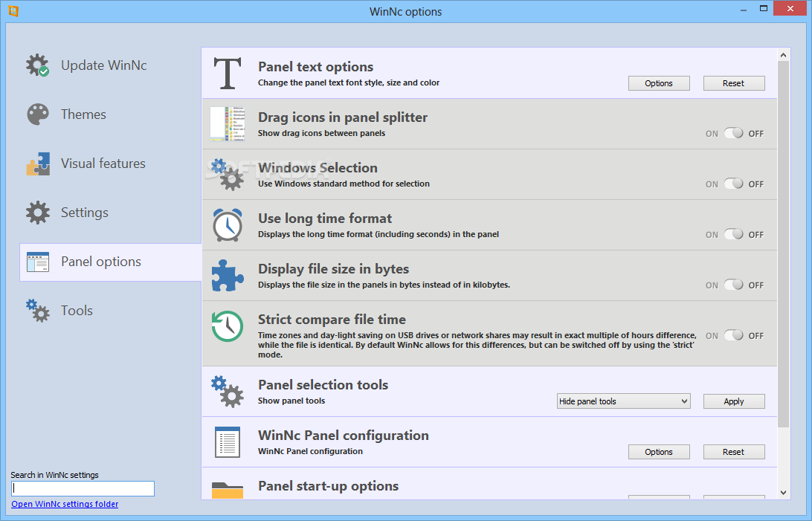This screenshot has height=521, width=812.
Task: Click the 'Panel start-up options' heading
Action: [x=329, y=486]
